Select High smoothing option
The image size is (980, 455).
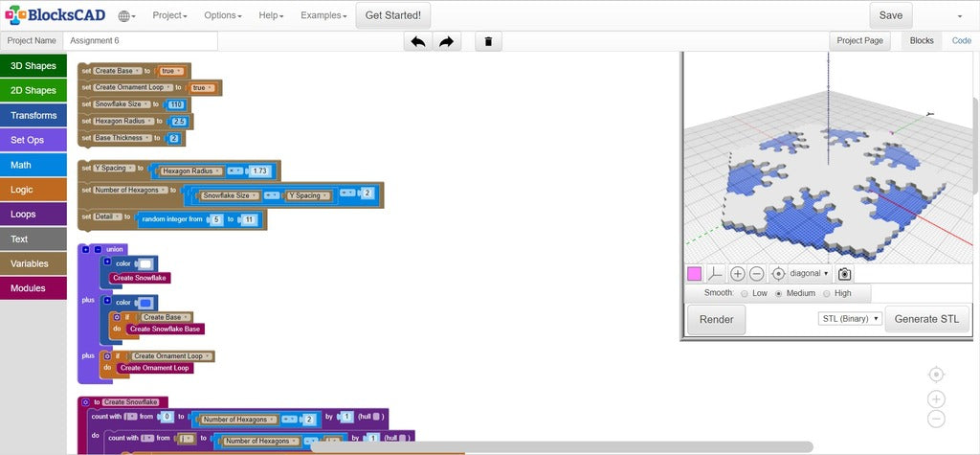point(826,293)
